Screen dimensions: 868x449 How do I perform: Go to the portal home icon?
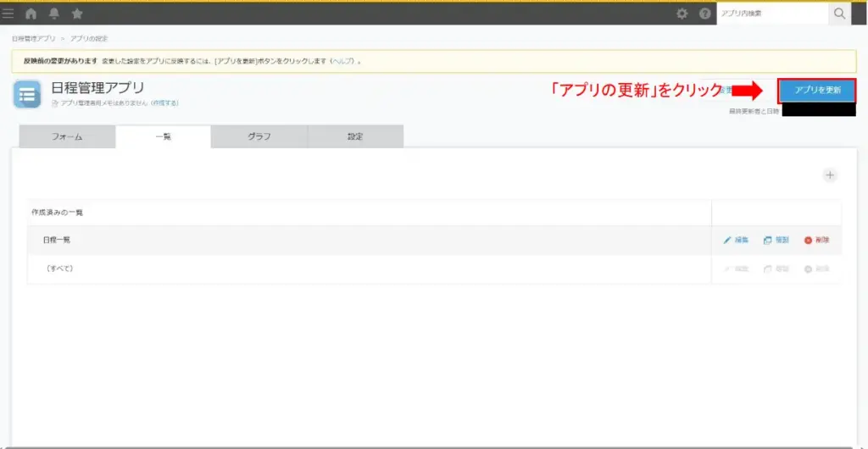pos(31,14)
